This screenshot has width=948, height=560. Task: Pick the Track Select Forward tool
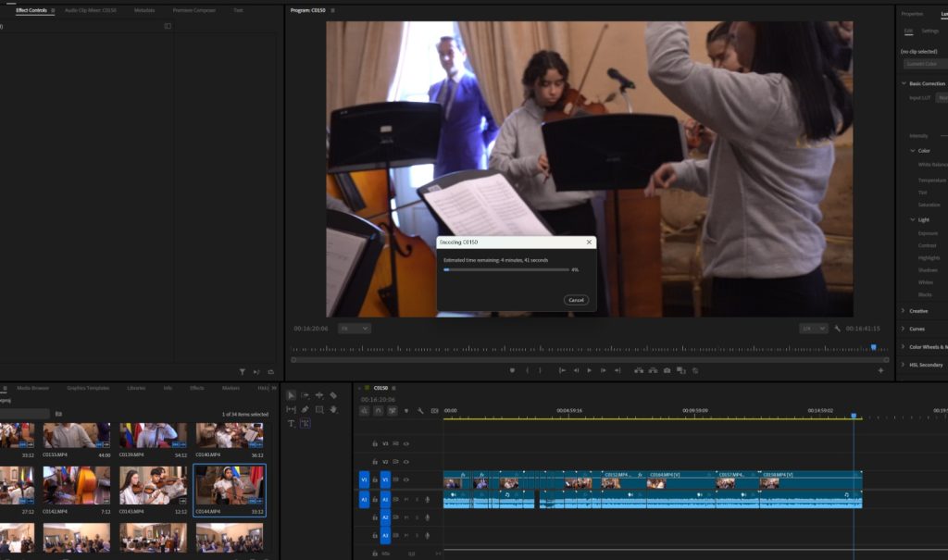pos(305,395)
